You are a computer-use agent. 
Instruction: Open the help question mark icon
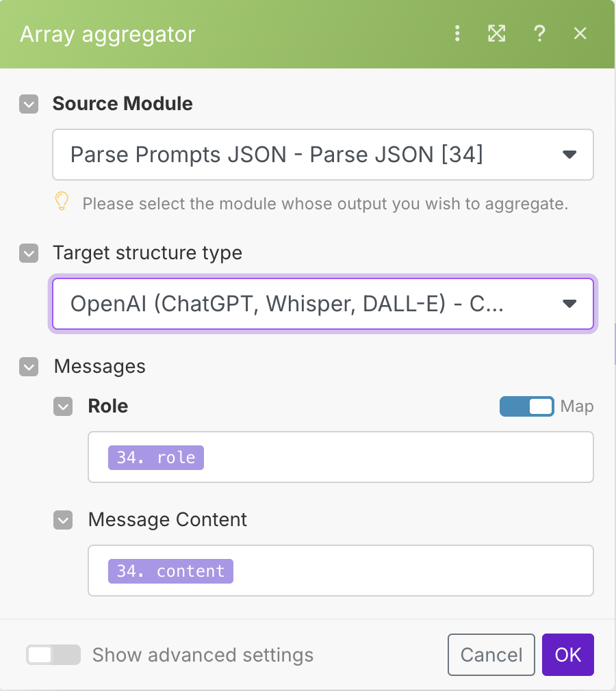[539, 34]
